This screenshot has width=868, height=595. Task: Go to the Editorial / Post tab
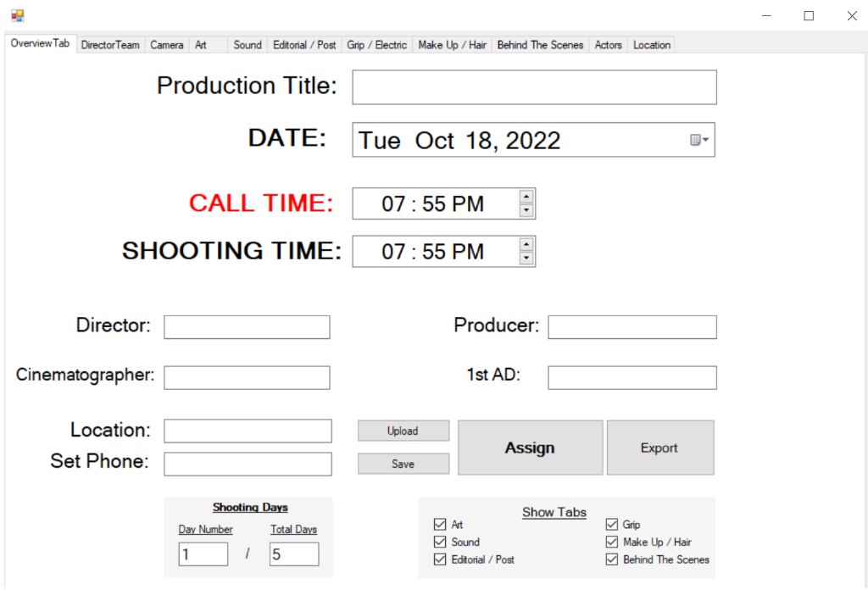pyautogui.click(x=304, y=45)
